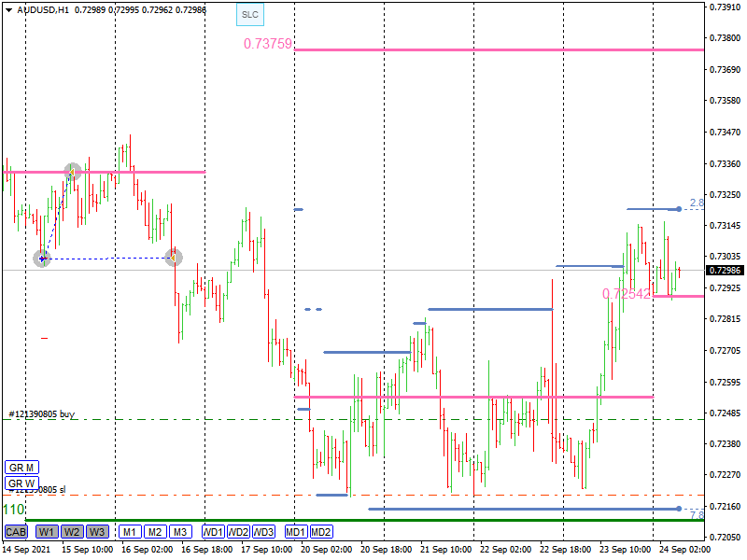Screen dimensions: 747x560
Task: Select the 0.73759 pink level label
Action: click(268, 44)
